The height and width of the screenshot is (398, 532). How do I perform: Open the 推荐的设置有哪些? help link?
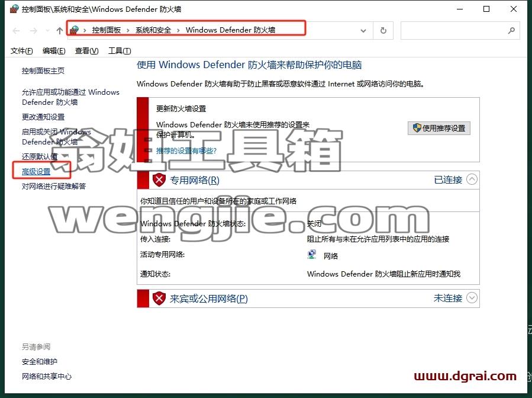186,151
